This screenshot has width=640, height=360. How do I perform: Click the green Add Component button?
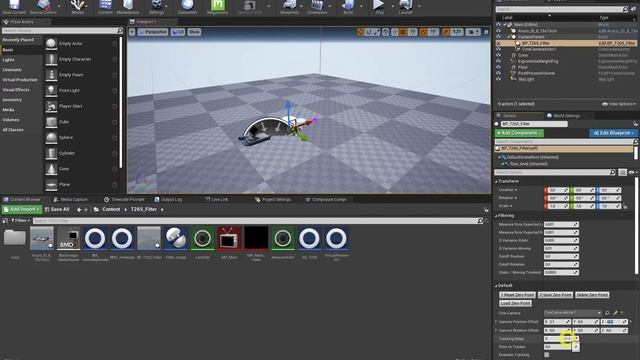coord(519,133)
